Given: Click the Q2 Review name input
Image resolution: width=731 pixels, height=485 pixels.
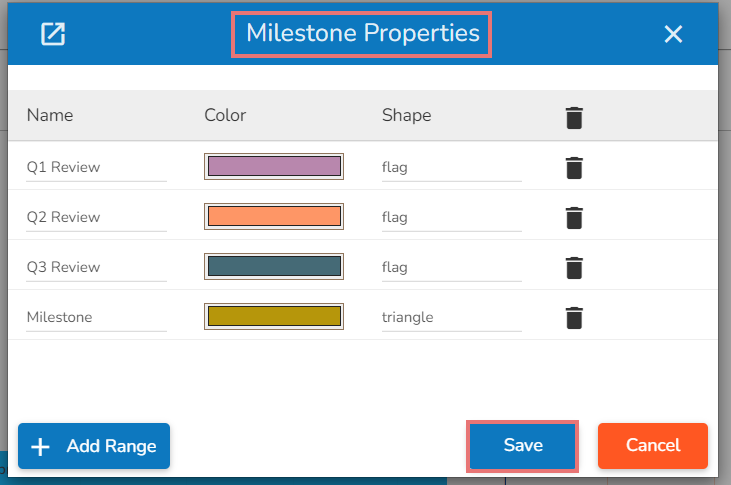Looking at the screenshot, I should pyautogui.click(x=96, y=217).
